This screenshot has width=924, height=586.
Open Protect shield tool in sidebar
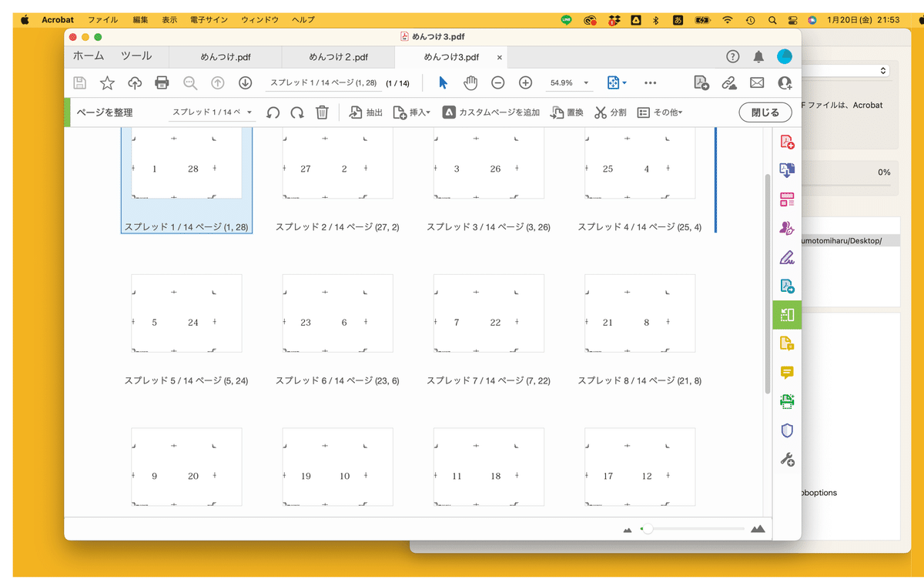click(x=787, y=430)
